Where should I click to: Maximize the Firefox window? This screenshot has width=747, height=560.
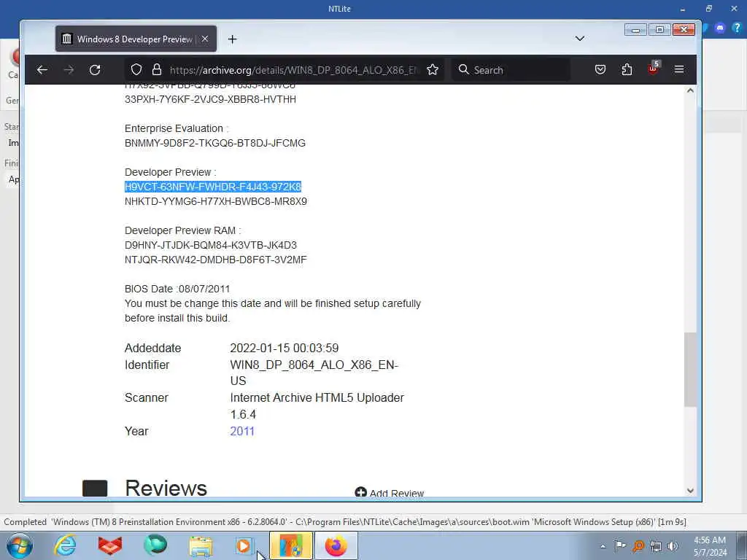pyautogui.click(x=659, y=29)
